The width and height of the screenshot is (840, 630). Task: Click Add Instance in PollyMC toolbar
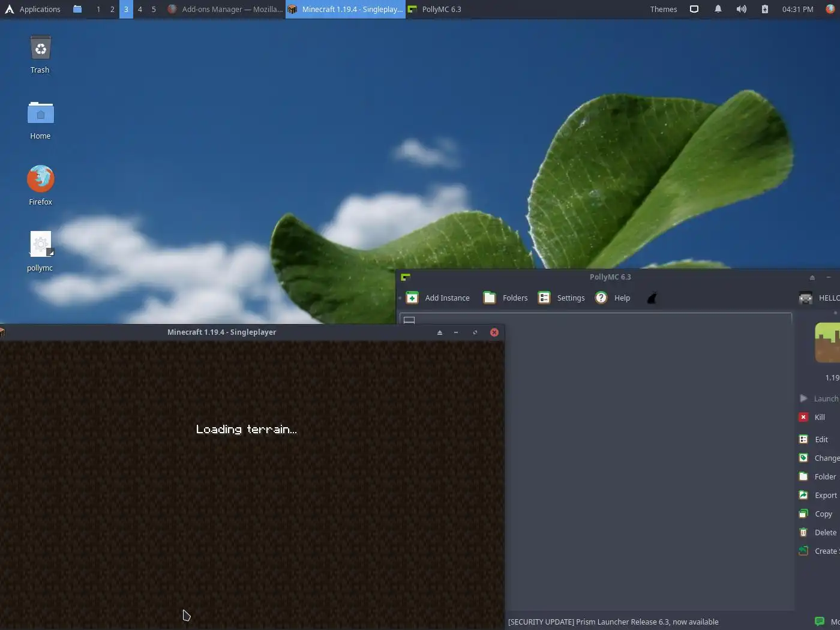tap(438, 298)
